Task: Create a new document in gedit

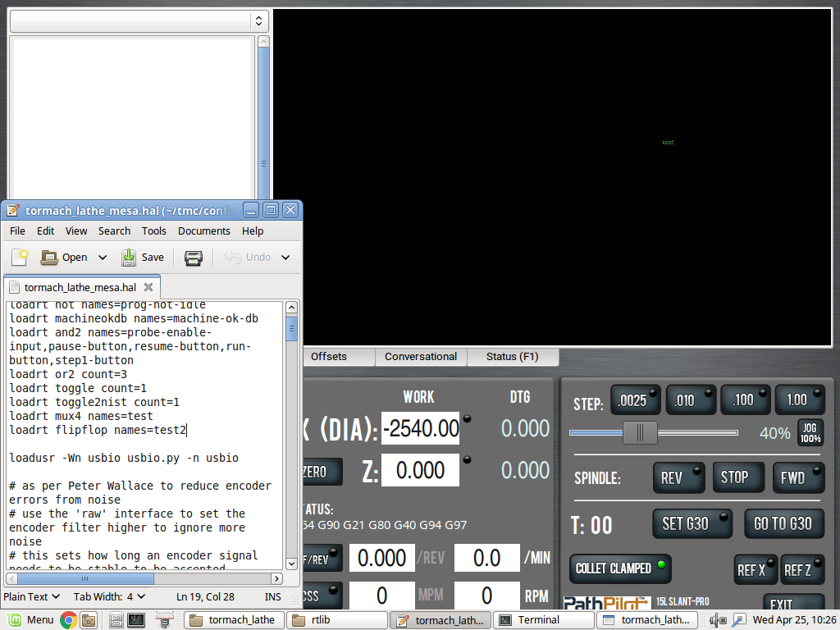Action: pyautogui.click(x=20, y=258)
